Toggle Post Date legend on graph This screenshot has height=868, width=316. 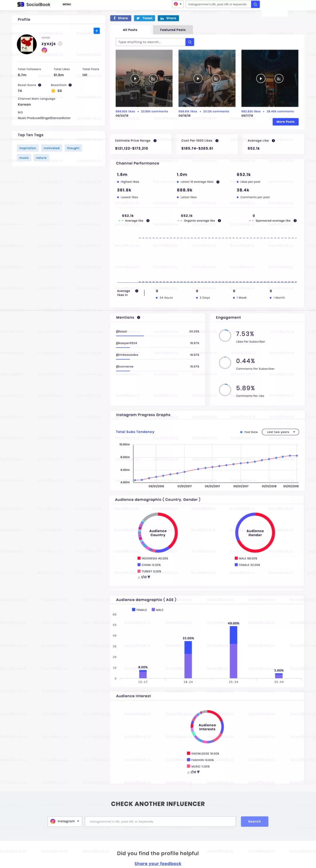tap(249, 432)
